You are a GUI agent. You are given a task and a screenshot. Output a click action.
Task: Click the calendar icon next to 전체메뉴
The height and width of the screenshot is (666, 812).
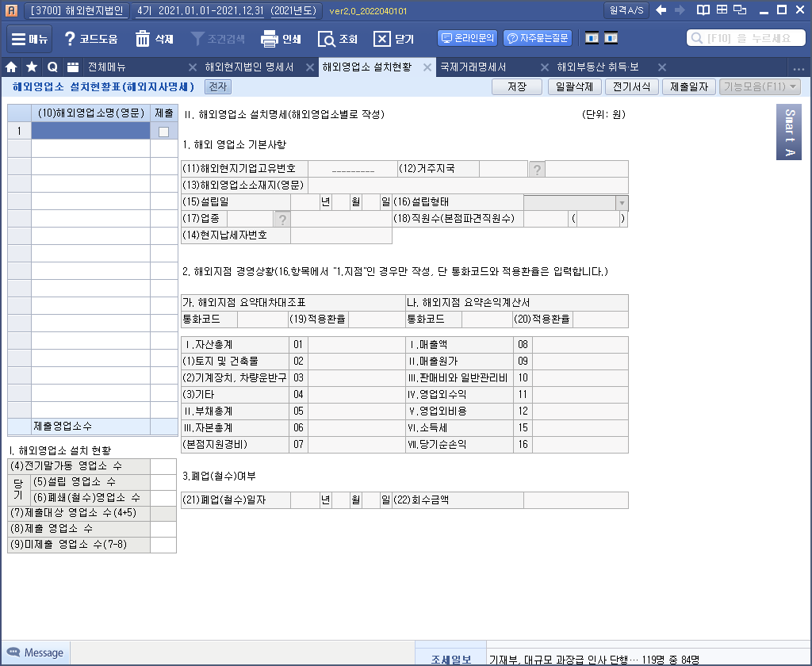coord(73,67)
